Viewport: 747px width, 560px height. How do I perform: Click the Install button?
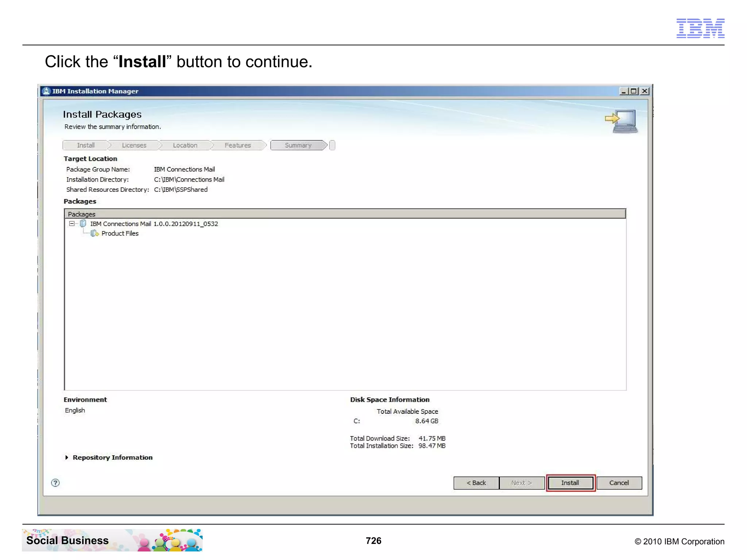570,483
